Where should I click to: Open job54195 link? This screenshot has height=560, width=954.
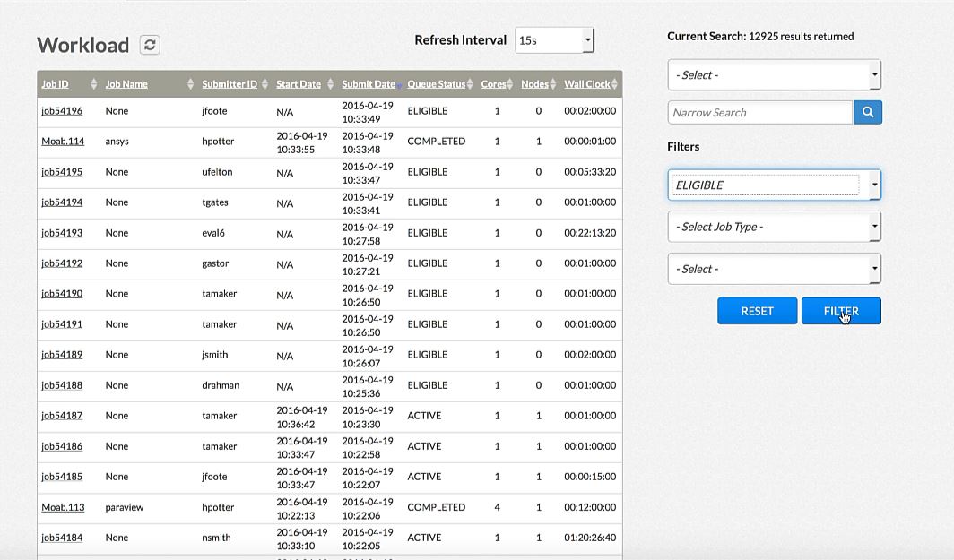click(x=62, y=171)
